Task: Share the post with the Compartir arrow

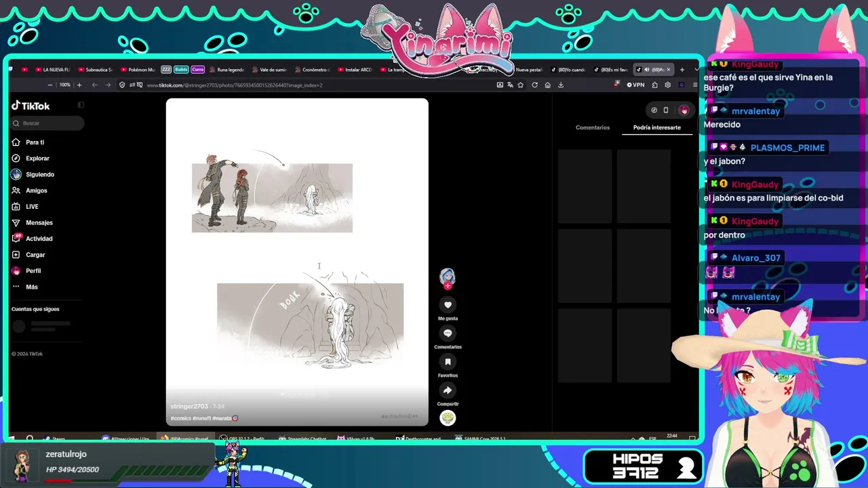Action: tap(448, 390)
